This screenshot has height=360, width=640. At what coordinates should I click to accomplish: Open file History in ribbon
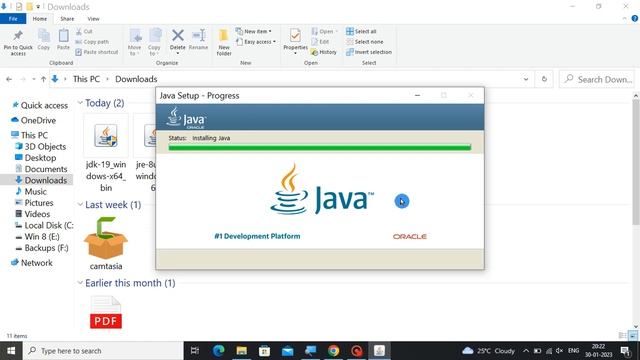(x=324, y=52)
